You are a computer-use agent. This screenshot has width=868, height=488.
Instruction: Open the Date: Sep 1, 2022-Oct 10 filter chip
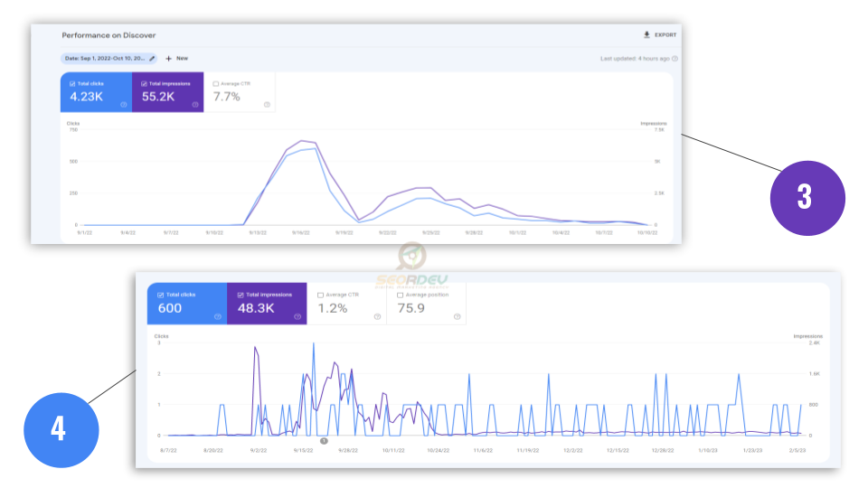pos(104,58)
